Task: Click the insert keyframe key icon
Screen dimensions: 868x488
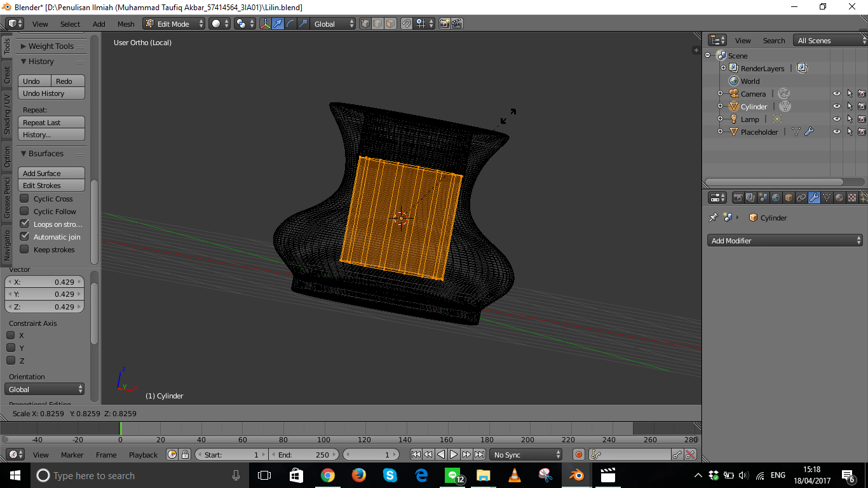Action: coord(677,454)
